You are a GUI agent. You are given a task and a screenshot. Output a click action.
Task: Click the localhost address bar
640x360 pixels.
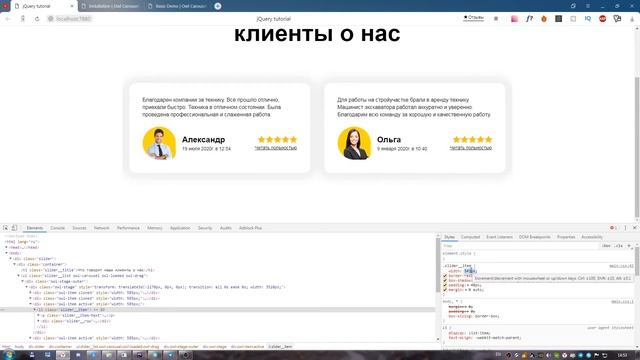(x=69, y=19)
